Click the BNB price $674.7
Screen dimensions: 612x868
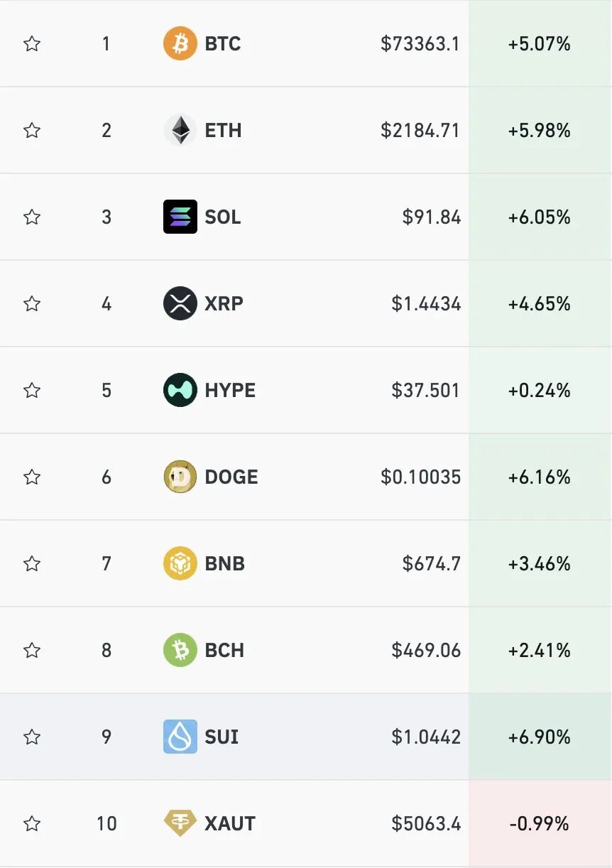[x=431, y=564]
